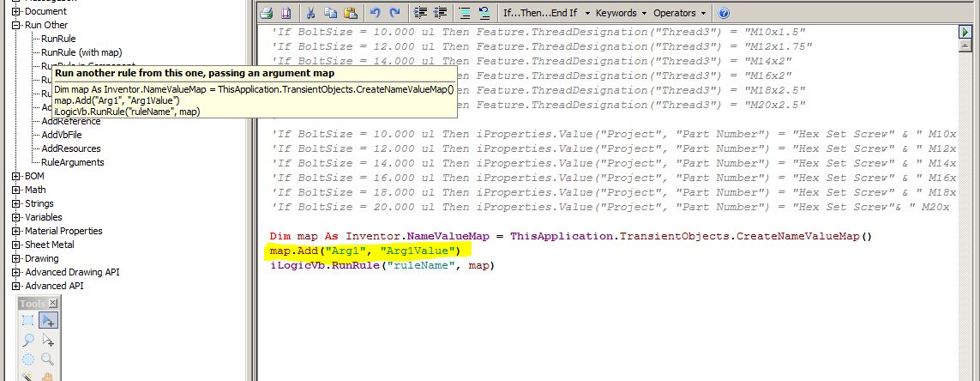
Task: Click the Print icon in editor toolbar
Action: pos(267,13)
